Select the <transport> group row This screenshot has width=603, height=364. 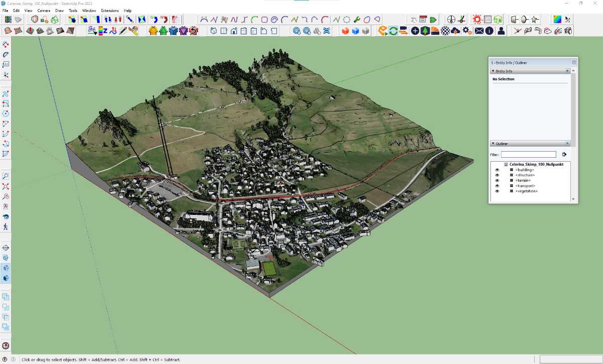(525, 186)
